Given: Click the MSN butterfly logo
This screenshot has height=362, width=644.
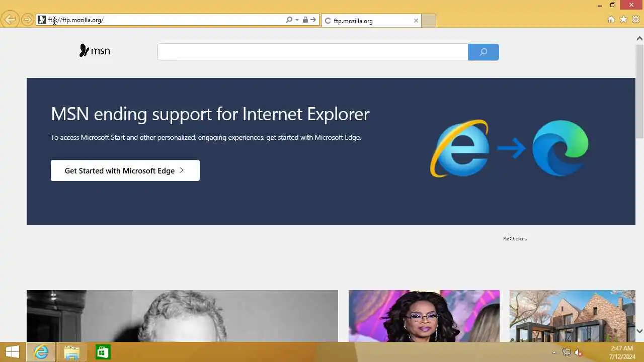Looking at the screenshot, I should coord(95,50).
